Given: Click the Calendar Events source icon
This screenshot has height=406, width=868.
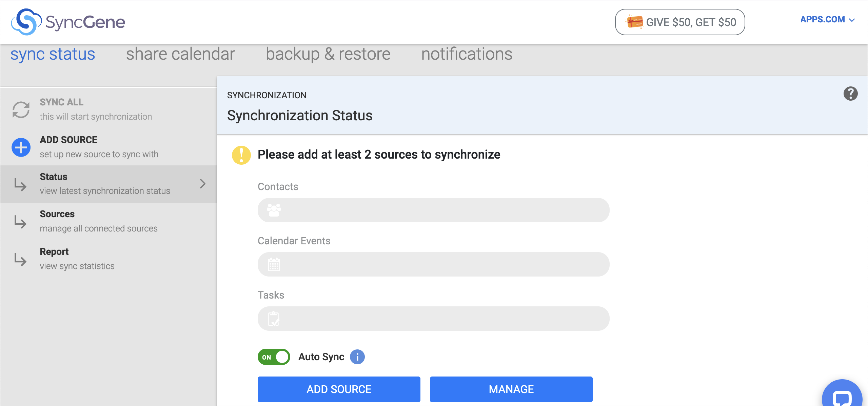Looking at the screenshot, I should pyautogui.click(x=274, y=264).
